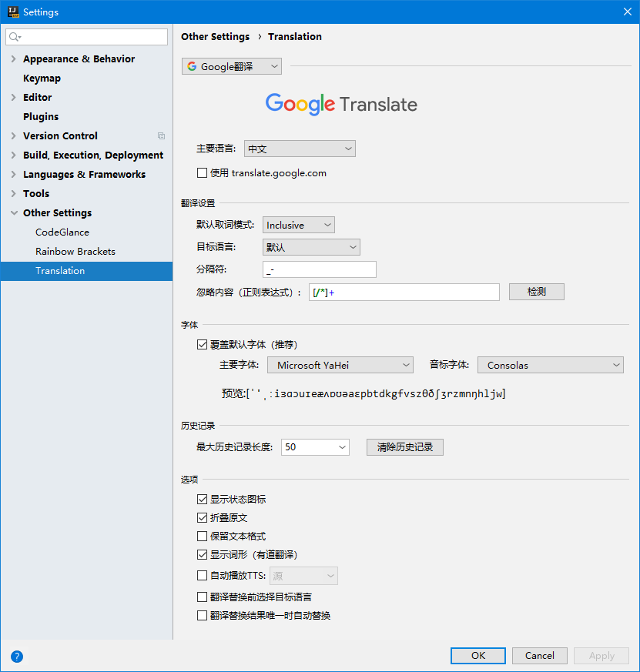The height and width of the screenshot is (672, 640).
Task: Click the Apply button
Action: [x=601, y=655]
